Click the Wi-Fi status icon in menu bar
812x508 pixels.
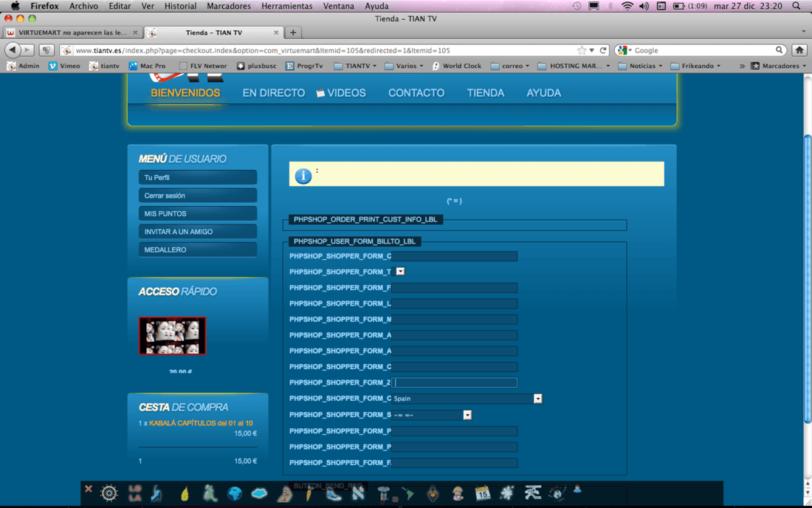[x=627, y=6]
